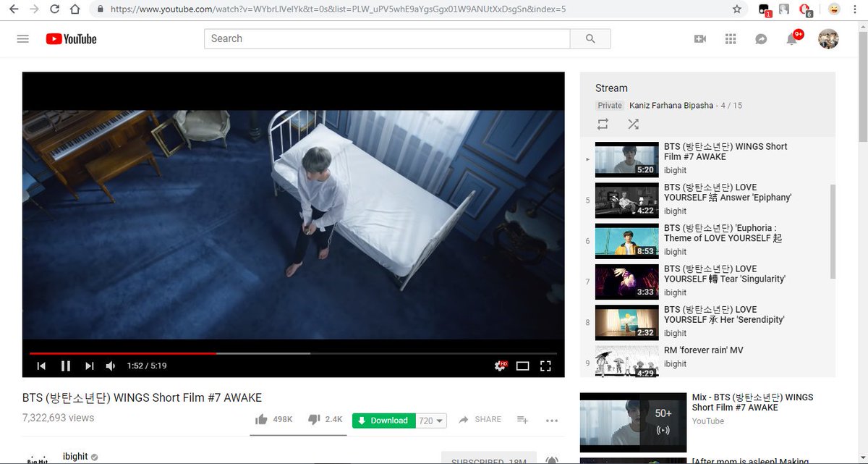Open the YouTube hamburger guide menu
The image size is (868, 464).
[22, 39]
